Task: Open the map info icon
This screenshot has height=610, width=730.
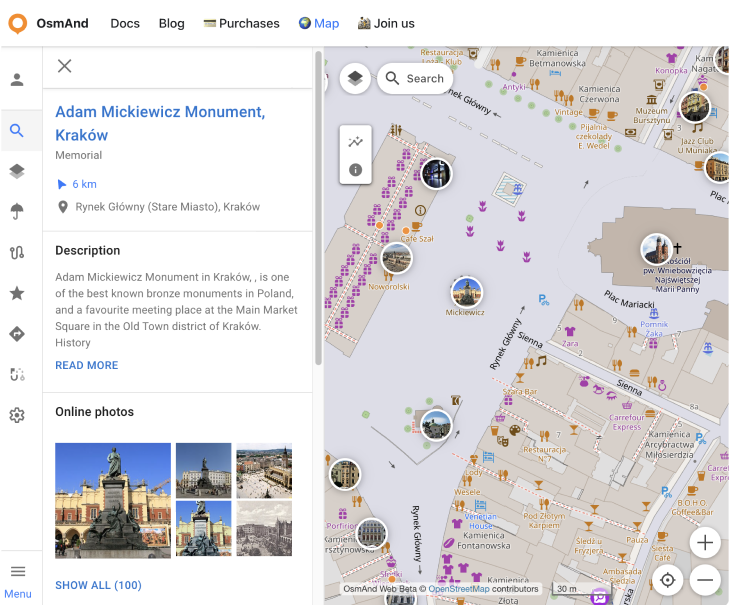Action: [355, 170]
